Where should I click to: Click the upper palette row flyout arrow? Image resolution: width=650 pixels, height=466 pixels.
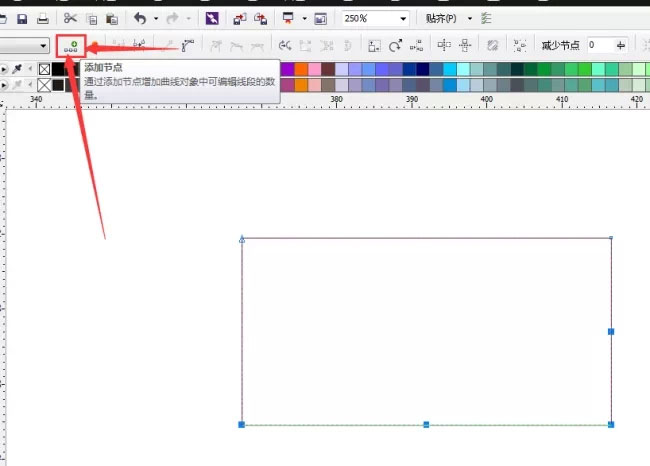4,69
